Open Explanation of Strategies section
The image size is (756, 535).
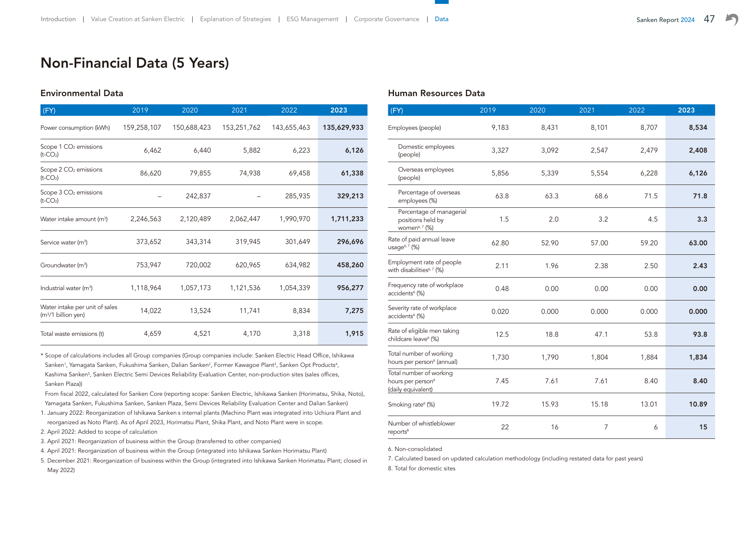click(x=236, y=19)
